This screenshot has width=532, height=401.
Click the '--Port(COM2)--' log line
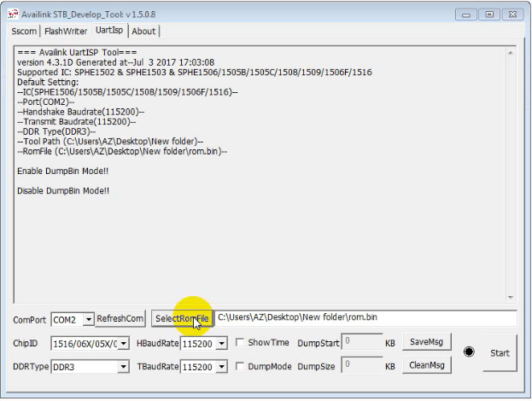click(x=46, y=102)
